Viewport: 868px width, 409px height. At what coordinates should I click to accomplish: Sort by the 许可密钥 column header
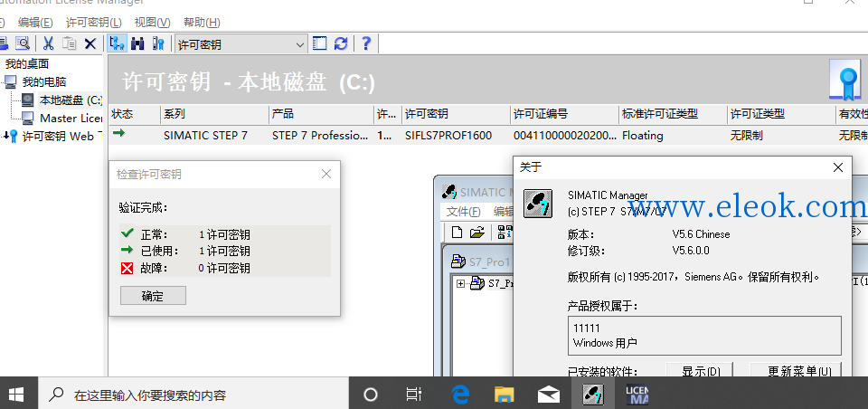[456, 114]
